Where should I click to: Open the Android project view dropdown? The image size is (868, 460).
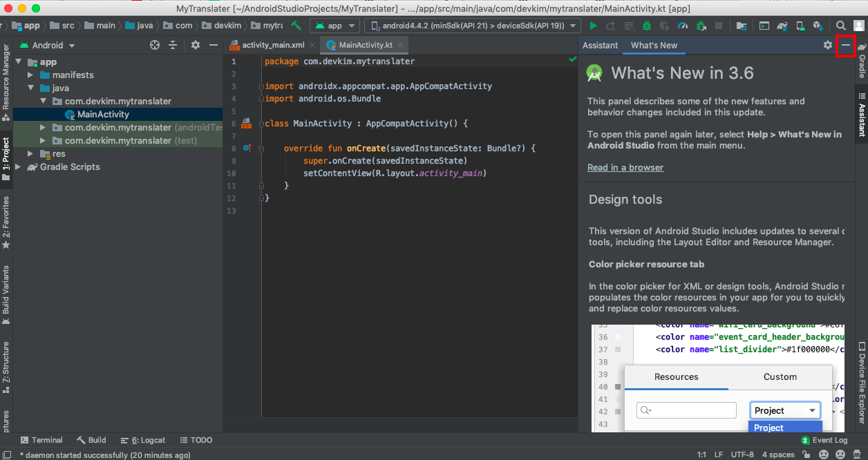coord(48,45)
